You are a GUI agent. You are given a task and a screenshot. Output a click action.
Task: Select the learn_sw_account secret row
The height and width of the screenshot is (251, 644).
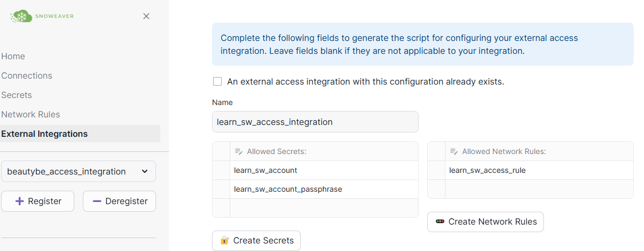(323, 170)
